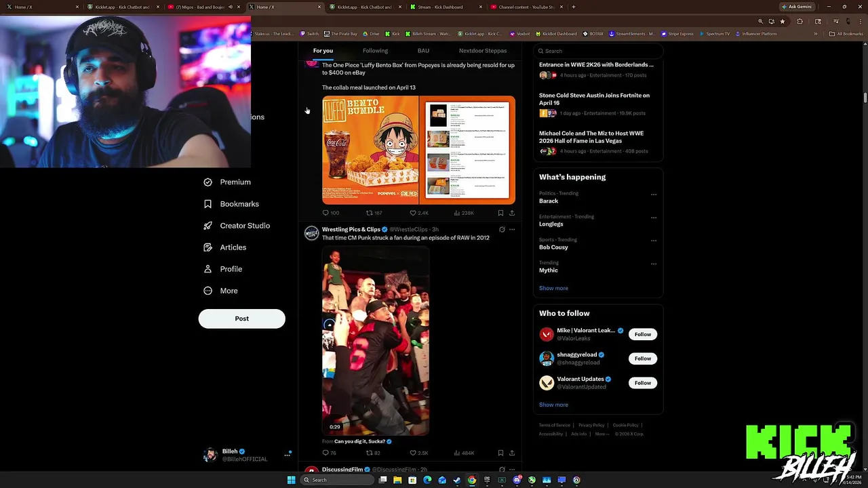Open the Luffy Bento Bundle image
The height and width of the screenshot is (488, 868).
[x=370, y=150]
